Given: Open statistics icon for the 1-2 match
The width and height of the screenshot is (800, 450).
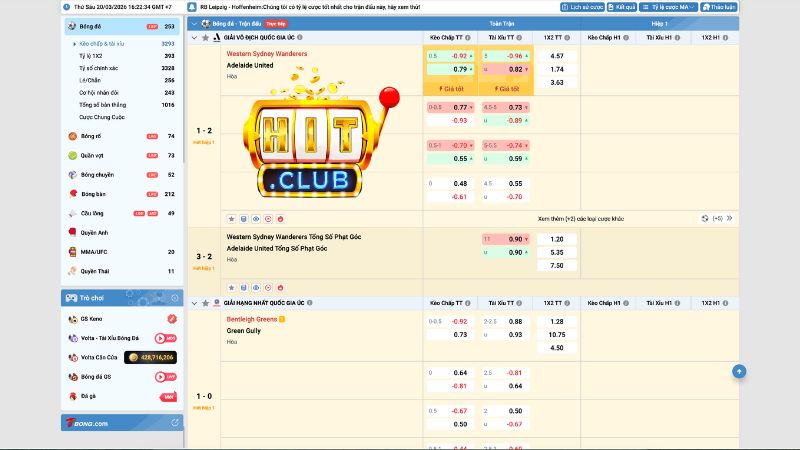Looking at the screenshot, I should click(243, 219).
